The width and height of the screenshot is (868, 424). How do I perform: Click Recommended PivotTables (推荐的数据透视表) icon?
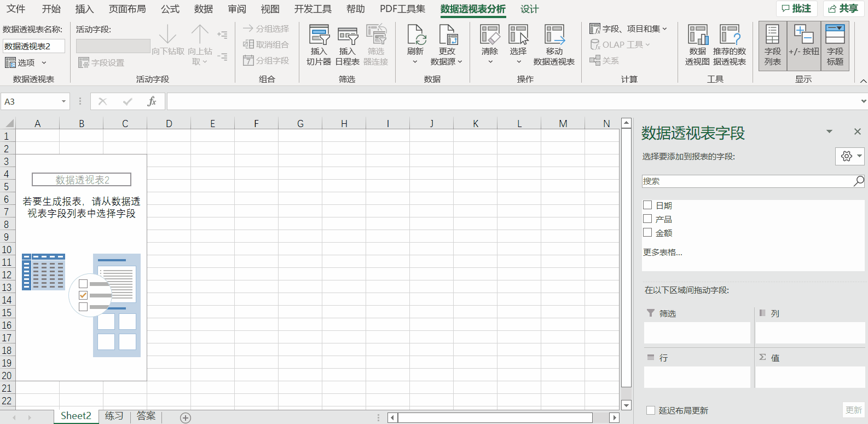(x=729, y=36)
